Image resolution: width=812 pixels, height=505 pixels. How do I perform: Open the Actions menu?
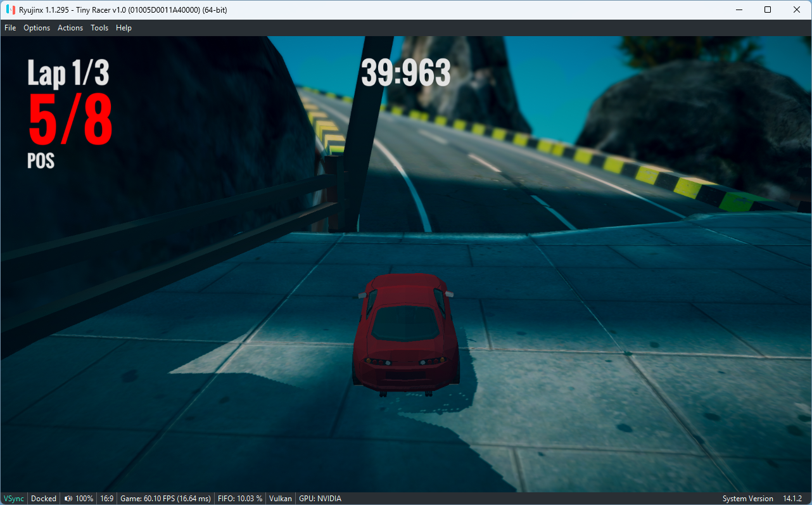(x=70, y=27)
